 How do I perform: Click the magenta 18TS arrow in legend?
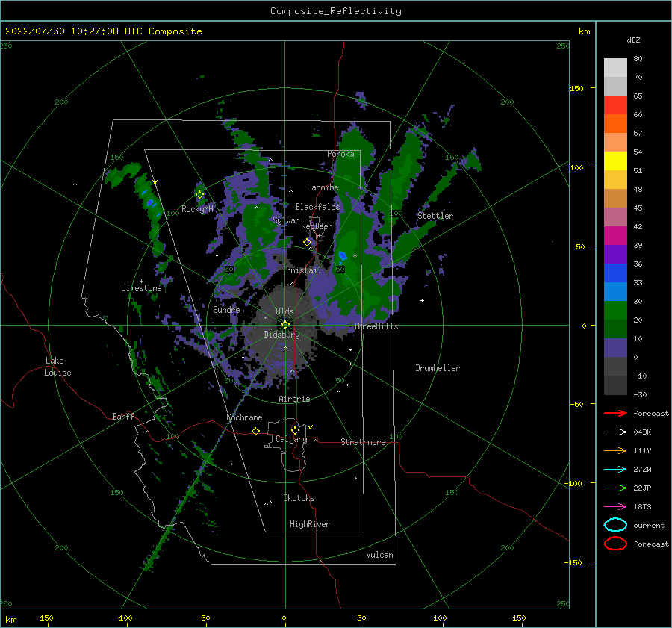tap(615, 506)
